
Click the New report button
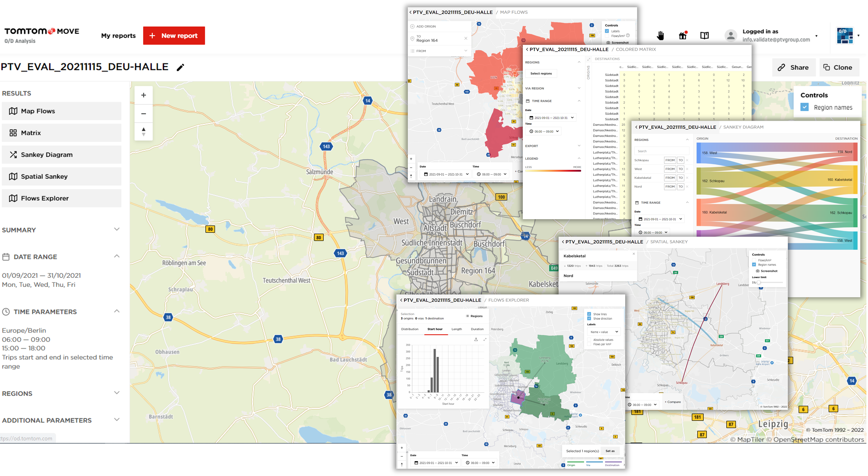(174, 36)
